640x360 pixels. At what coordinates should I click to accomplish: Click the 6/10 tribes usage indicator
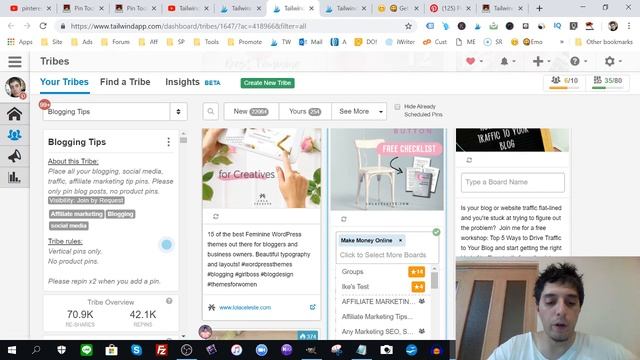click(564, 82)
